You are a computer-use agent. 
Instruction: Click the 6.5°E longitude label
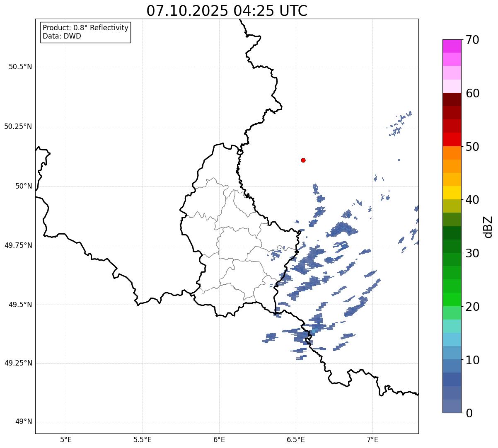click(296, 439)
